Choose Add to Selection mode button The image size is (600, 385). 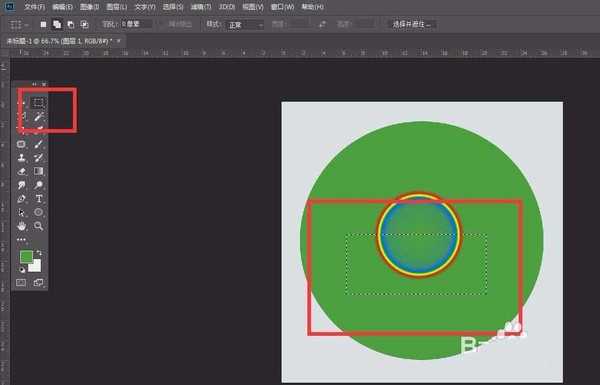57,24
